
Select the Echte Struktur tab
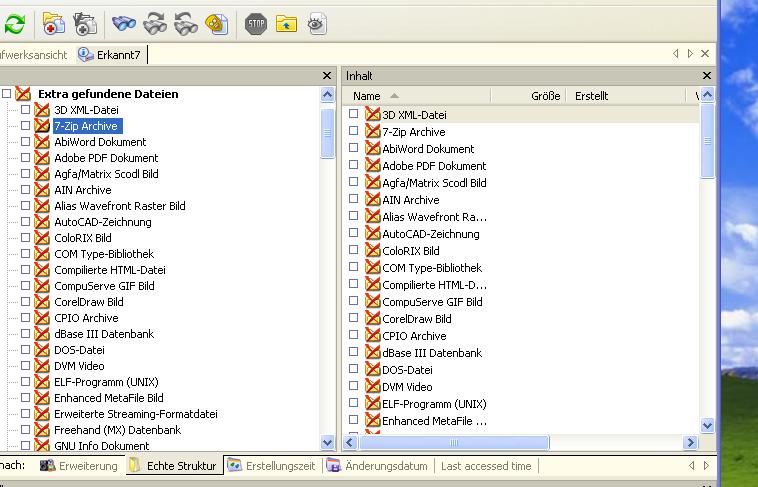pos(174,466)
